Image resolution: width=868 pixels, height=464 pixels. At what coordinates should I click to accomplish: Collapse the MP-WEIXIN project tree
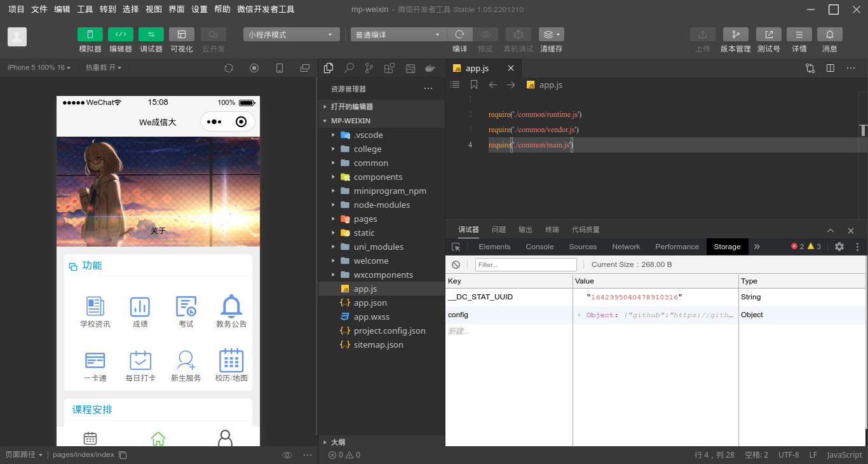(381, 121)
